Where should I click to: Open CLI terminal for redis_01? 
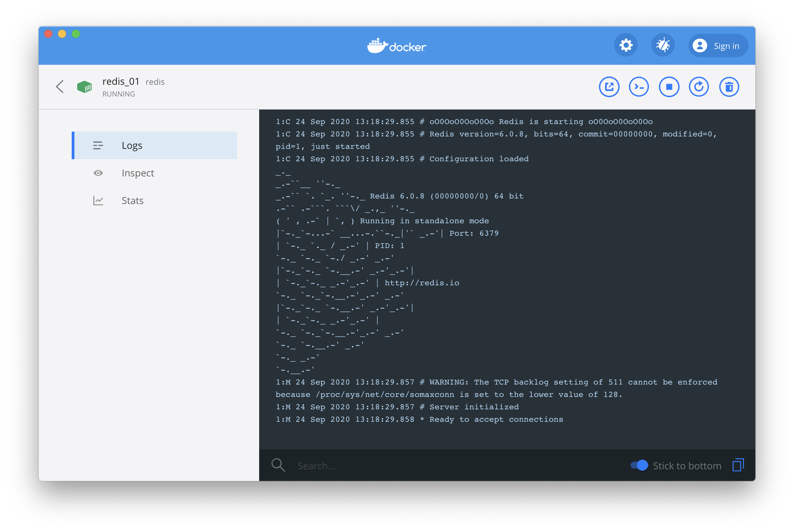639,87
